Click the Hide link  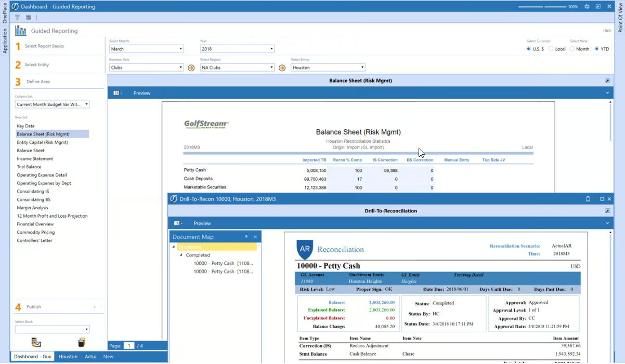607,31
